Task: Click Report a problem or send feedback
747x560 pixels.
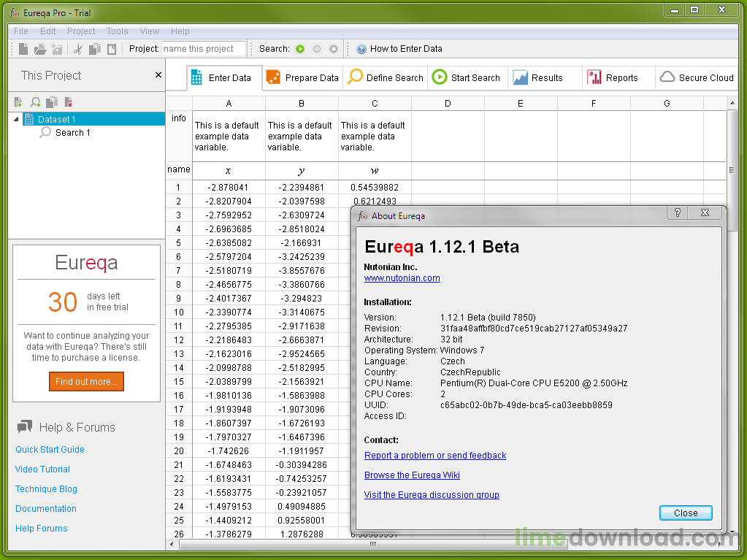Action: pos(435,456)
